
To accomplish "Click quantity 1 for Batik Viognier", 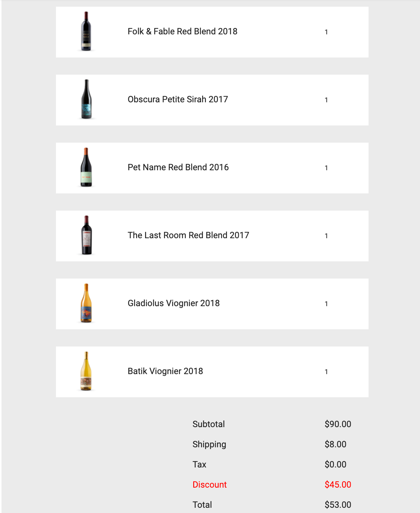I will (326, 372).
